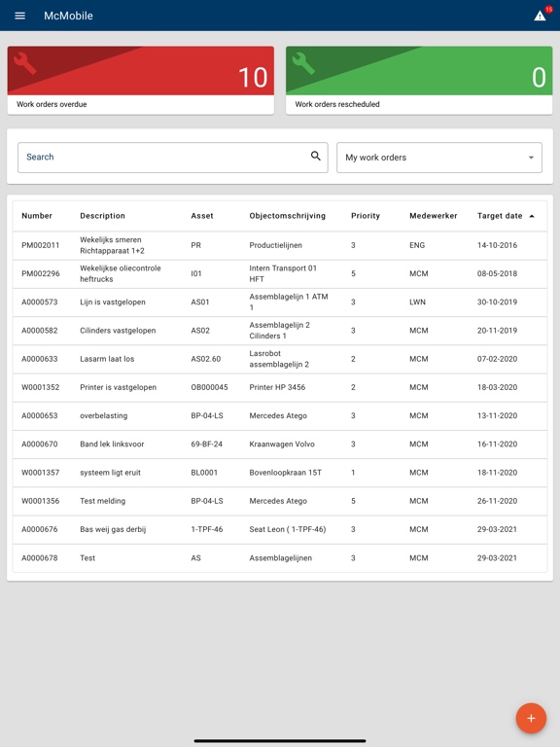
Task: Open the hamburger navigation menu
Action: (20, 16)
